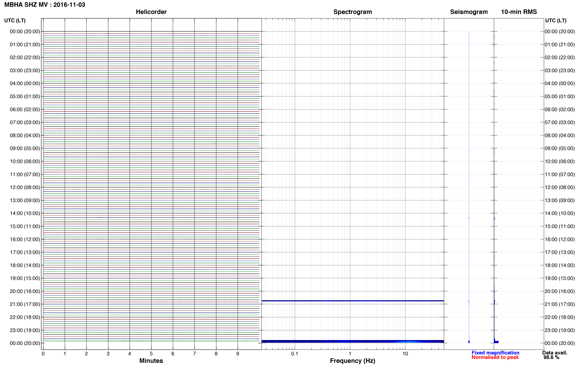
Task: Click left time label '20:00 (16:00)'
Action: 25,291
